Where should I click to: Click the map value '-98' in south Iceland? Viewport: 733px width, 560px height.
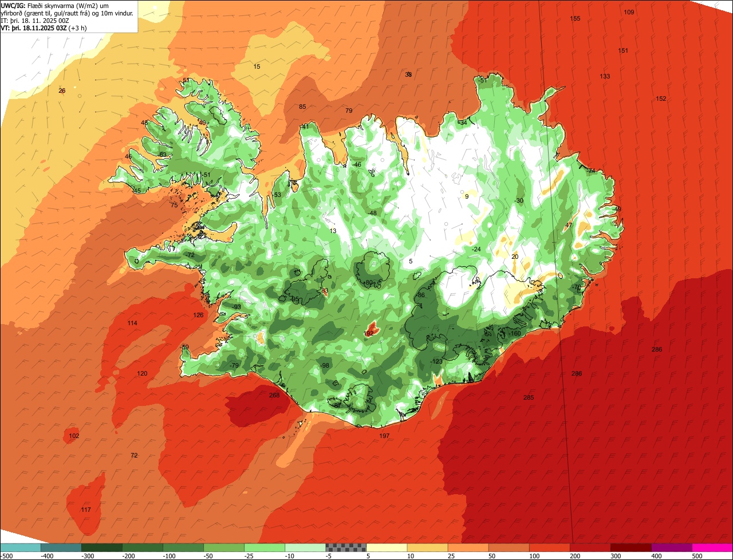[325, 366]
